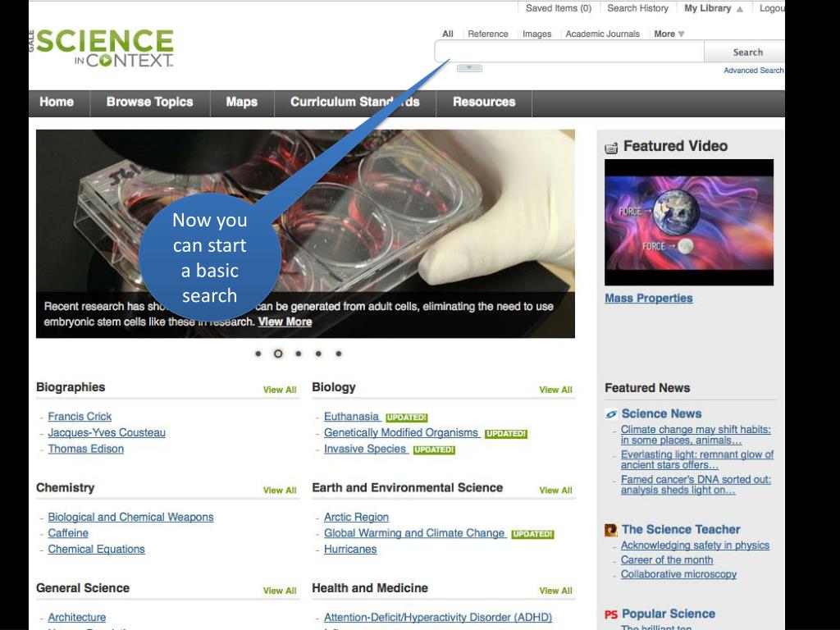The height and width of the screenshot is (630, 840).
Task: Open Global Warming and Climate Change
Action: tap(414, 533)
